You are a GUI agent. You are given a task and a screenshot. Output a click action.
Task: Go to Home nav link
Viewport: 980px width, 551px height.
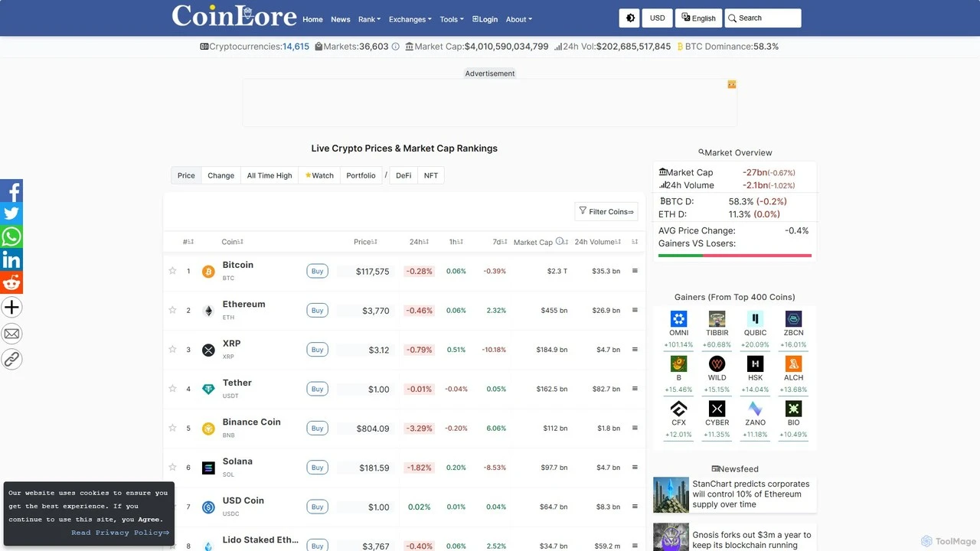[312, 19]
